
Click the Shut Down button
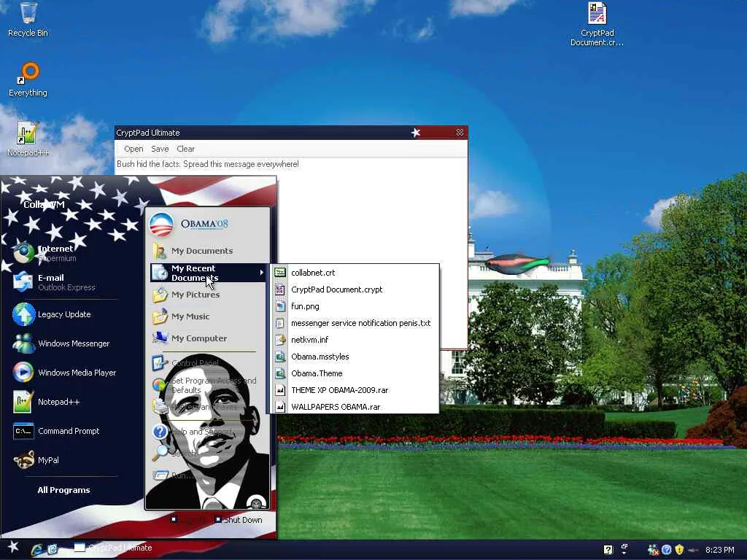coord(239,520)
